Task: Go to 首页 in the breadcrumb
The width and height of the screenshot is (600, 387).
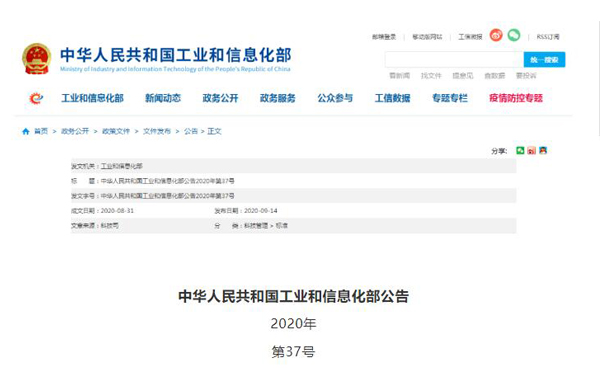Action: click(x=41, y=131)
